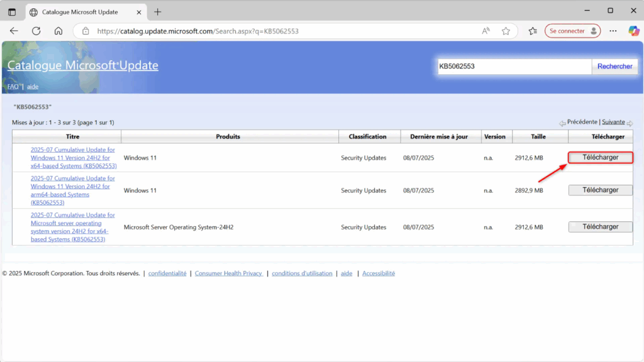Open the Favorites list icon
Image resolution: width=644 pixels, height=362 pixels.
(x=533, y=31)
